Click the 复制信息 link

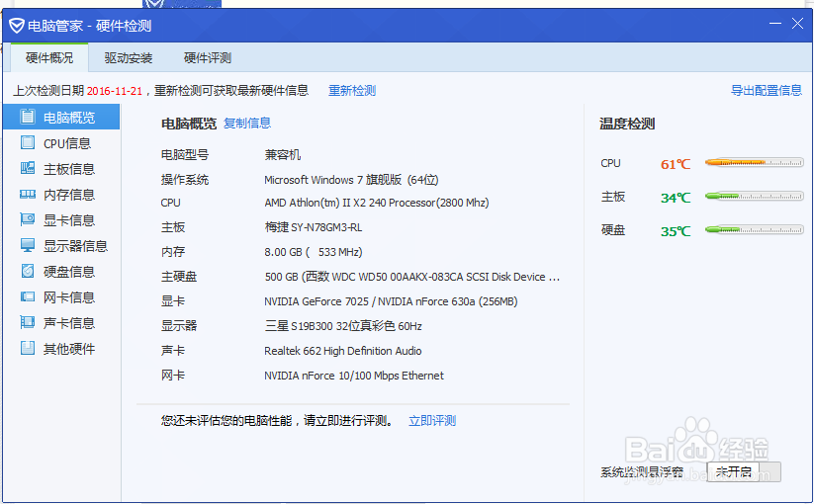click(247, 123)
